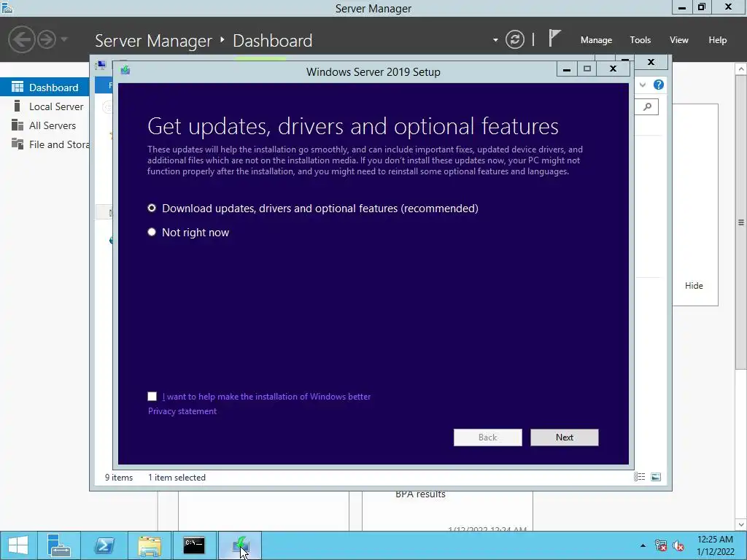Image resolution: width=747 pixels, height=560 pixels.
Task: Select Dashboard in the Server Manager sidebar
Action: pos(44,87)
